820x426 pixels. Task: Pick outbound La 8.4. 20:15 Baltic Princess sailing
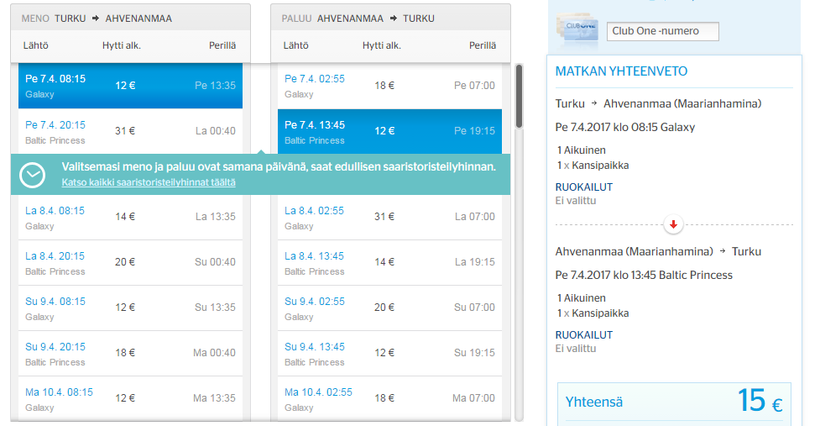(x=130, y=262)
